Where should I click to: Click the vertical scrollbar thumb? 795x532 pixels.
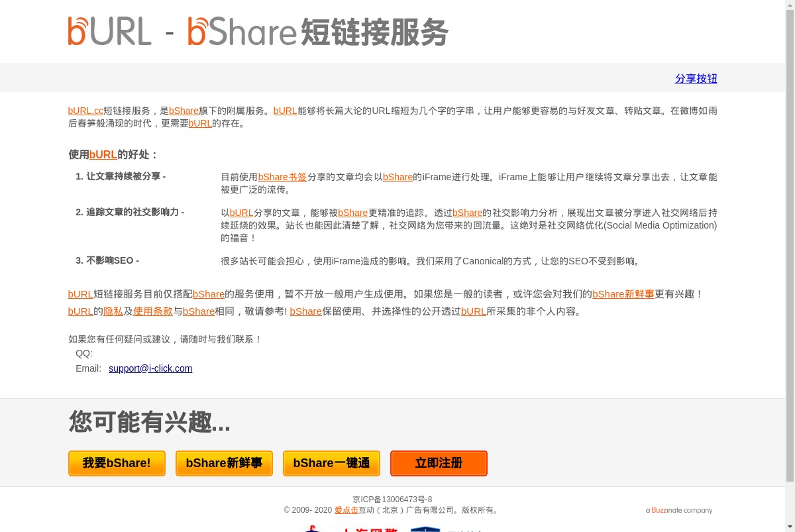790,245
